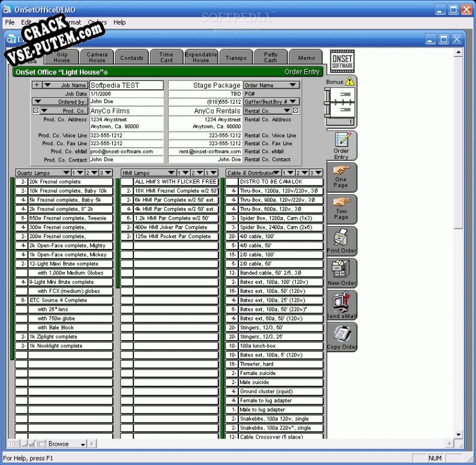Switch to the Time Card tab
The width and height of the screenshot is (476, 465).
click(166, 57)
